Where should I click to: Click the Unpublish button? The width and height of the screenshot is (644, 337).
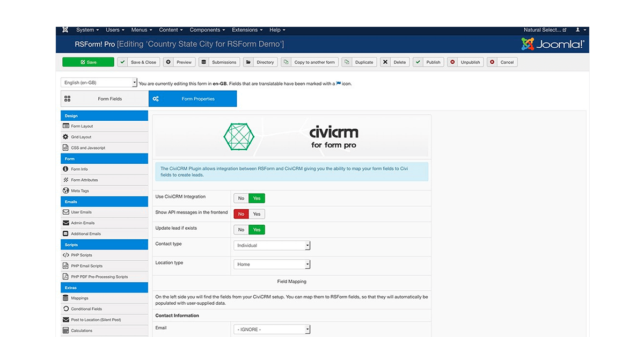pos(465,62)
